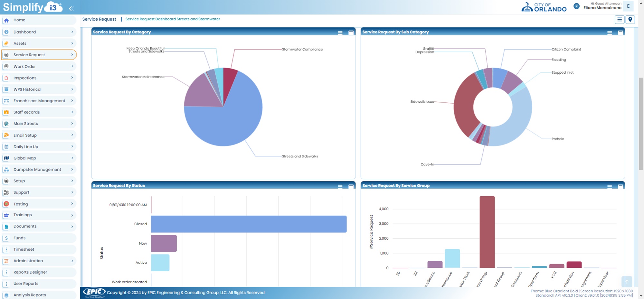Open hamburger menu of Service Request By Sub Category
Image resolution: width=644 pixels, height=299 pixels.
[609, 33]
